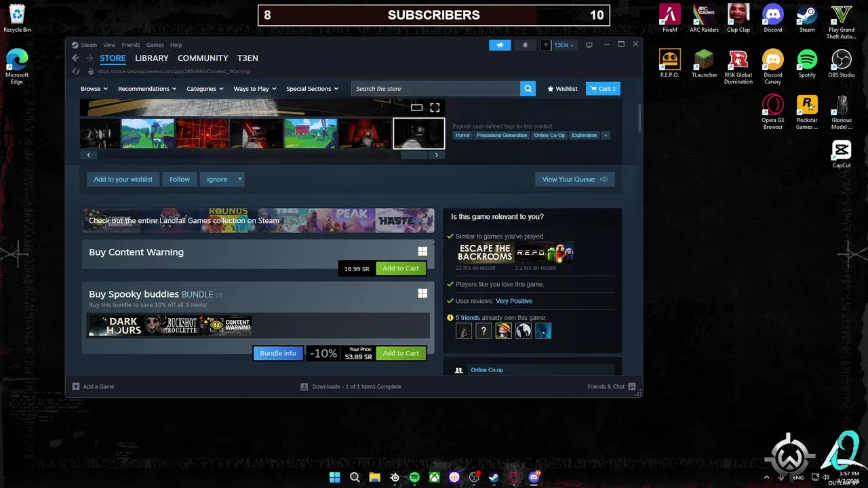
Task: Go forward with the Steam forward arrow
Action: click(89, 58)
